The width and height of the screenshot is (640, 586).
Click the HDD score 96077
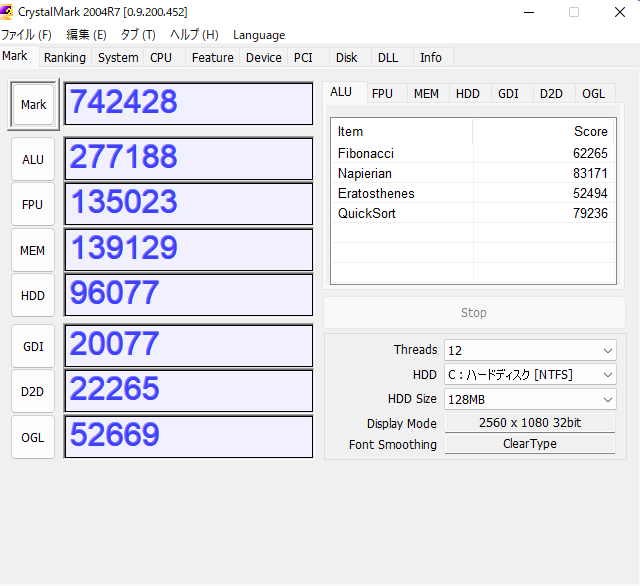pyautogui.click(x=189, y=295)
